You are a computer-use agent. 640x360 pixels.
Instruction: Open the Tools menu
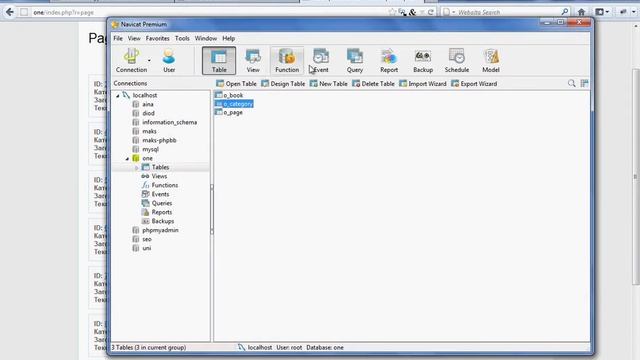coord(182,38)
